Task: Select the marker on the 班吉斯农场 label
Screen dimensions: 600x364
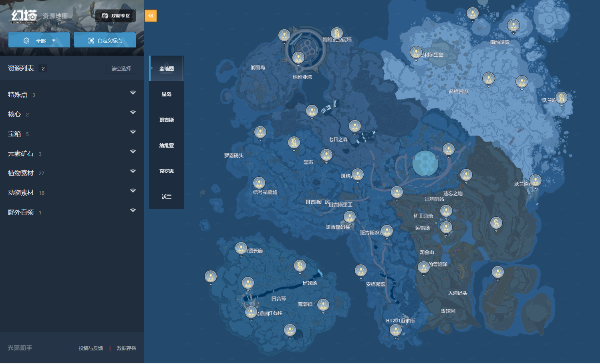Action: pos(387,232)
